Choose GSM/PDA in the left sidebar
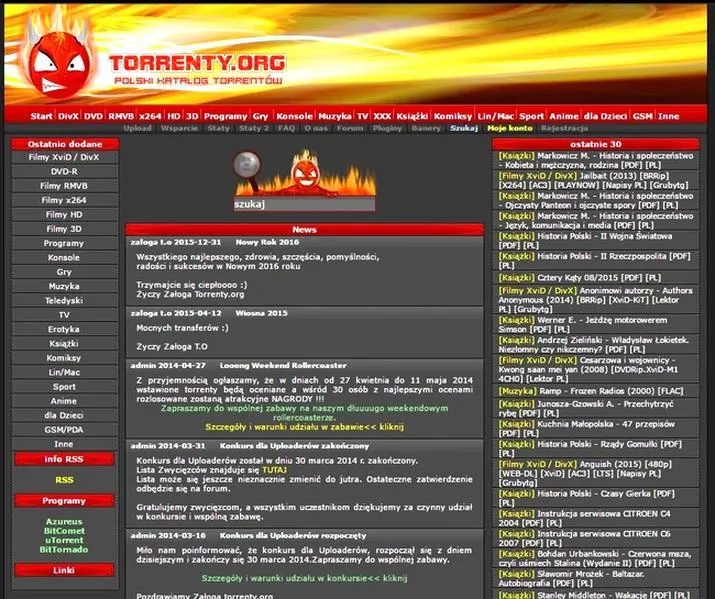Viewport: 715px width, 599px height. 64,430
